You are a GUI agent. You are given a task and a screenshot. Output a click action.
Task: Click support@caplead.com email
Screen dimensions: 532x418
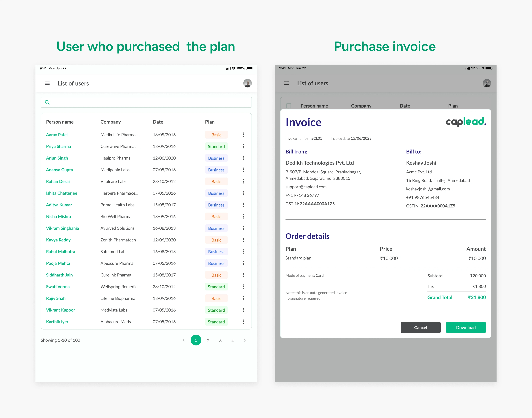[306, 187]
